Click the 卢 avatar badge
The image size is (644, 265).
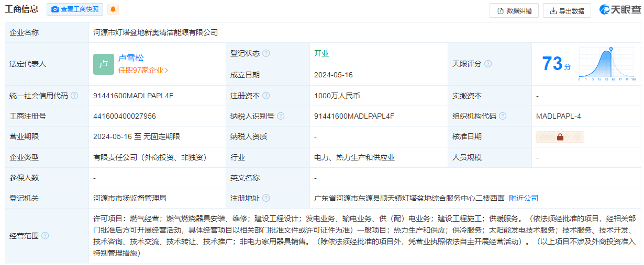103,64
